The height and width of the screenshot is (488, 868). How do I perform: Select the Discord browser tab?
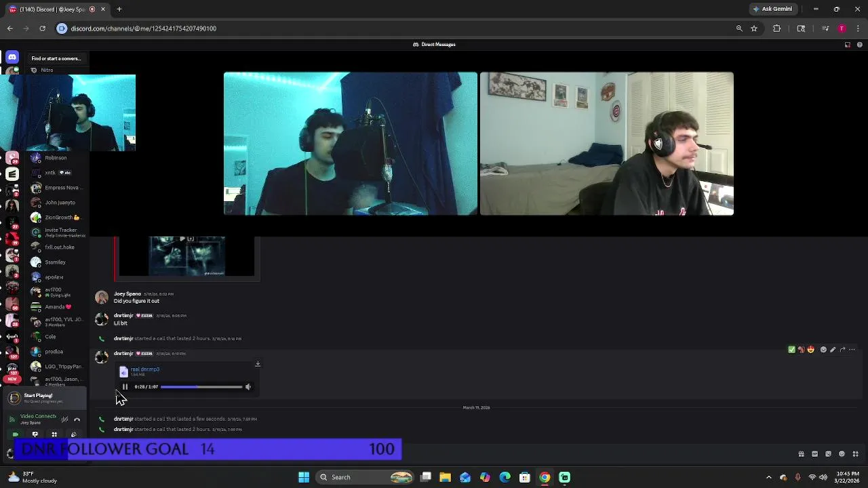coord(58,9)
